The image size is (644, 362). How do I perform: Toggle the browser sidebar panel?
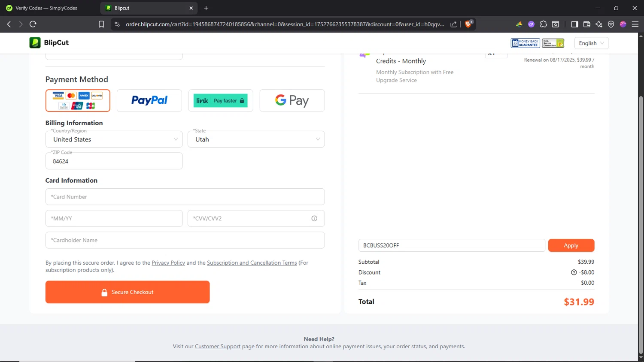click(x=574, y=24)
